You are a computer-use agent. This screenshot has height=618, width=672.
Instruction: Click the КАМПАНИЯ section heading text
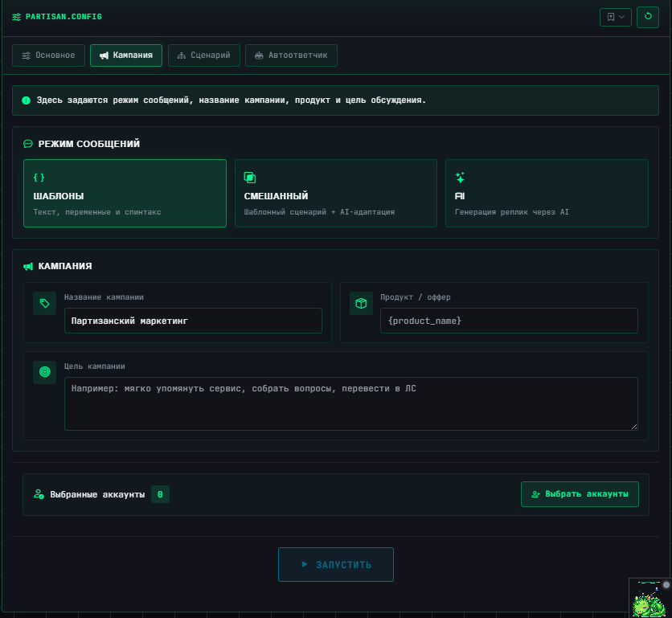tap(65, 266)
